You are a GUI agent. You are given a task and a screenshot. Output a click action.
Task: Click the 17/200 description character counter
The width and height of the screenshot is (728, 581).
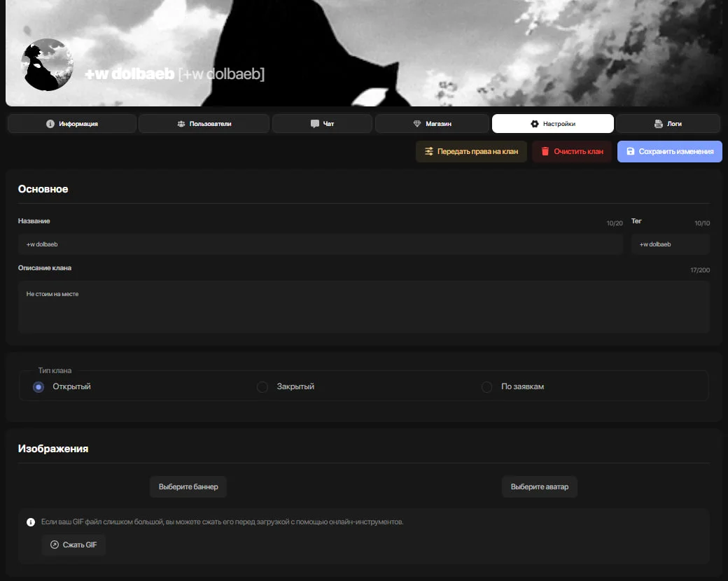[700, 270]
